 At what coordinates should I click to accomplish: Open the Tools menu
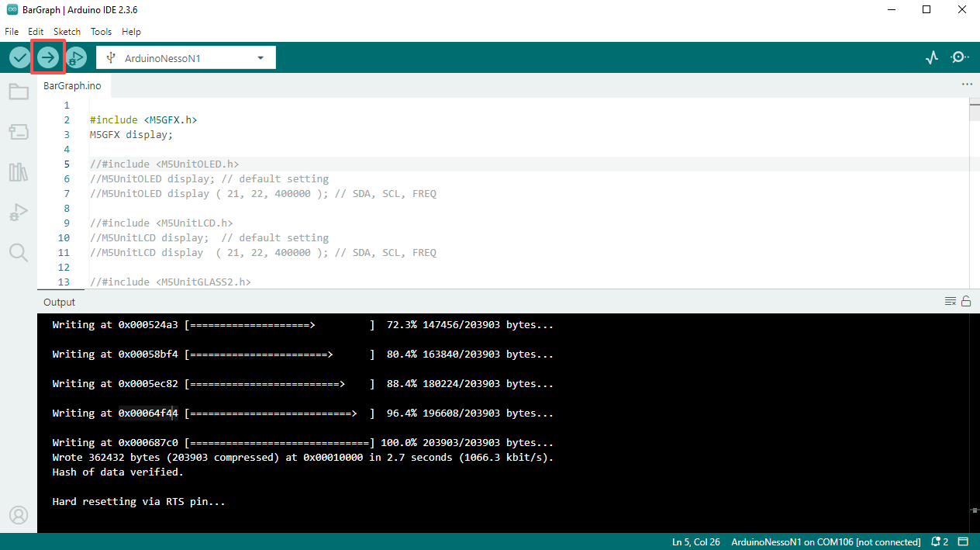click(101, 32)
